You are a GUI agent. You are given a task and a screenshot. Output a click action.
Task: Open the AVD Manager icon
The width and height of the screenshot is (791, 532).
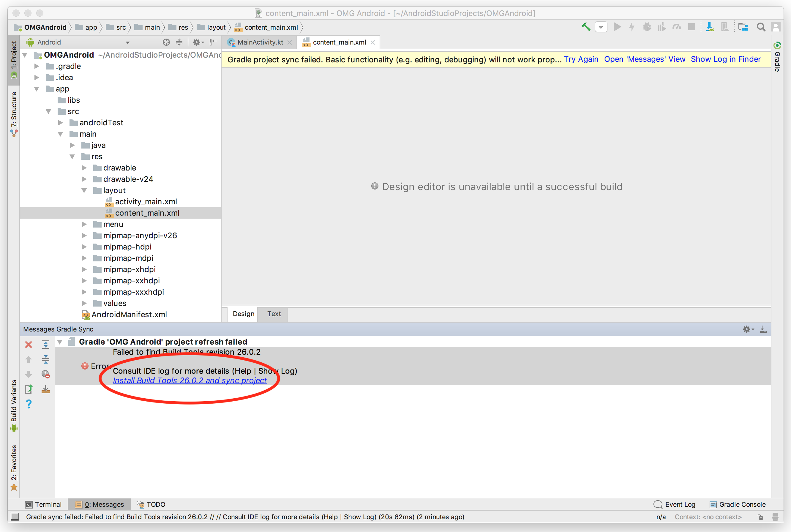tap(725, 27)
